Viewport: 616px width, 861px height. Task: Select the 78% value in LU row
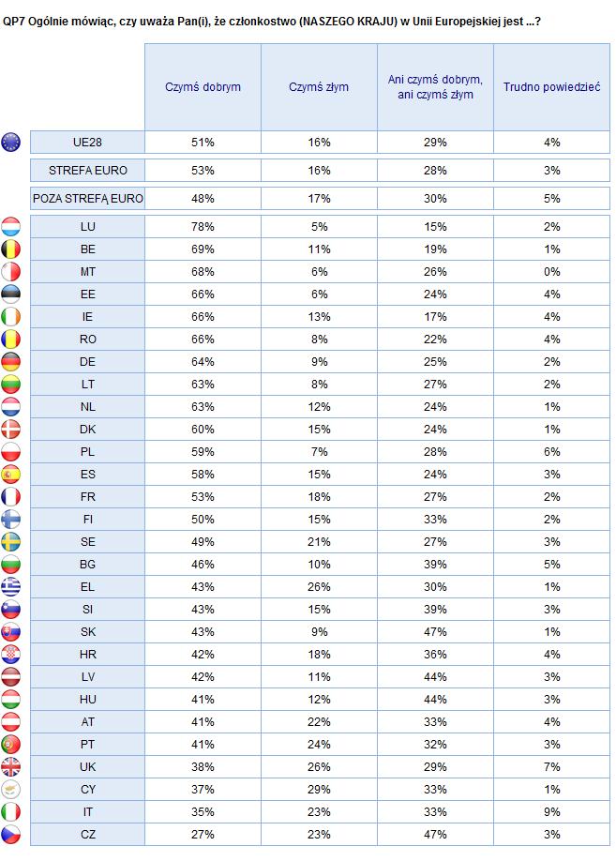[203, 226]
